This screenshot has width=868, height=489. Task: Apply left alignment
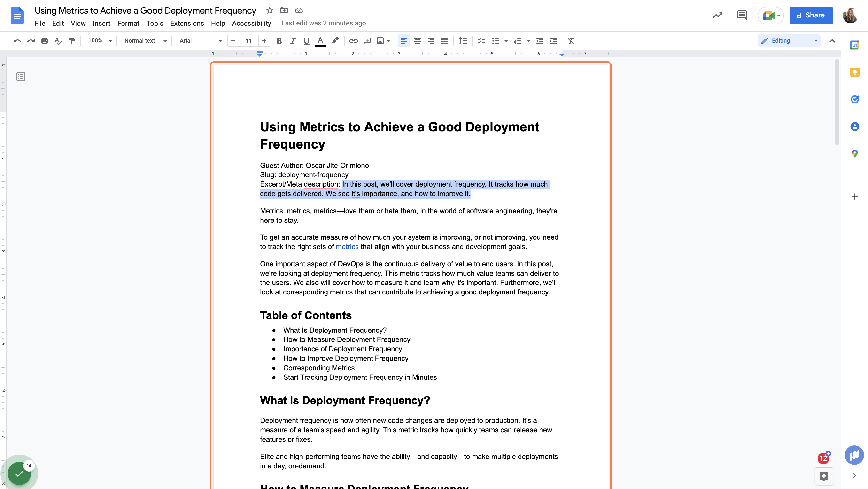pyautogui.click(x=404, y=41)
